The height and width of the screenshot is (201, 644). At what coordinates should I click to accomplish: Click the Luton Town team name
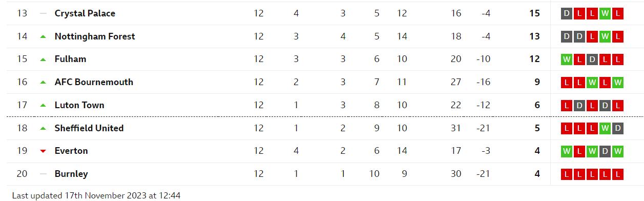click(x=79, y=105)
